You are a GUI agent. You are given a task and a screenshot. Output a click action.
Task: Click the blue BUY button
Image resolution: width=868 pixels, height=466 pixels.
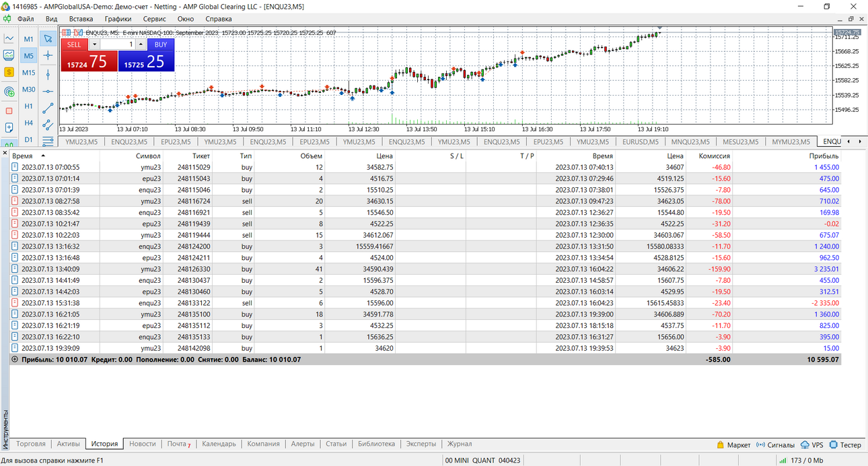pyautogui.click(x=161, y=44)
